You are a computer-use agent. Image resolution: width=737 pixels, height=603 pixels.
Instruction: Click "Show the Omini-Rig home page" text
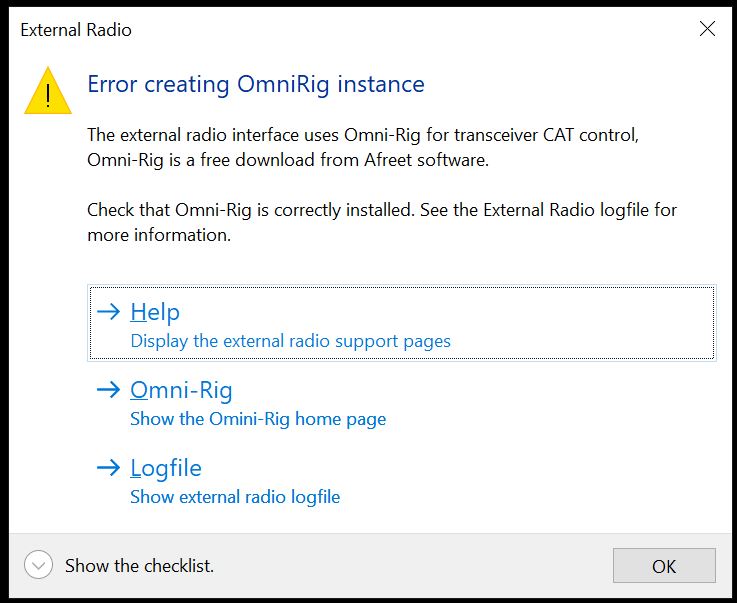(258, 419)
